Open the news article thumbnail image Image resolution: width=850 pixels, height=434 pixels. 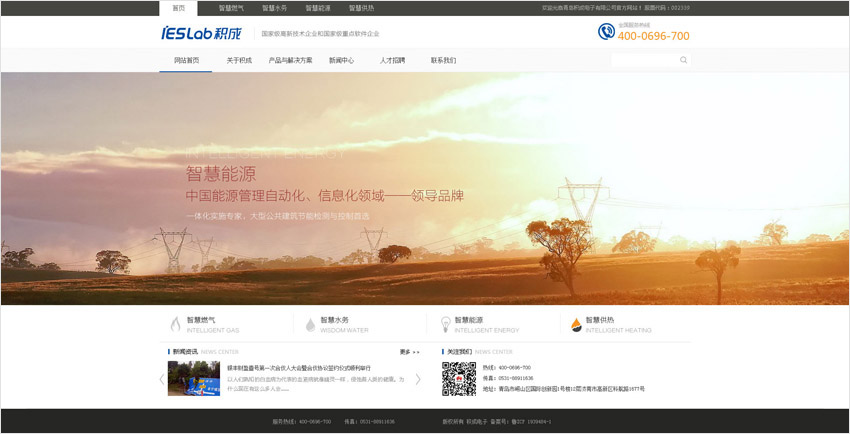194,379
